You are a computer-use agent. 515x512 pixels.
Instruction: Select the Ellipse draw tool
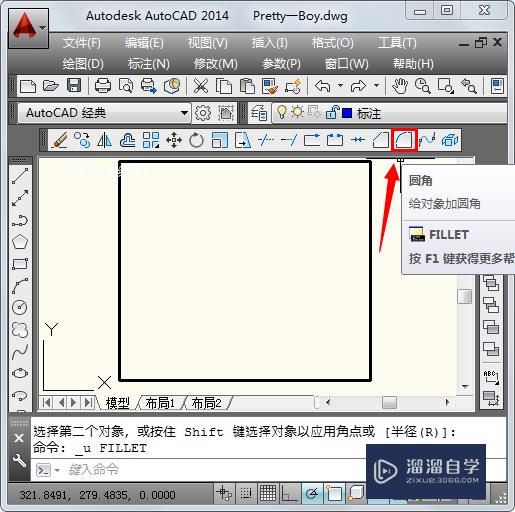pyautogui.click(x=20, y=373)
